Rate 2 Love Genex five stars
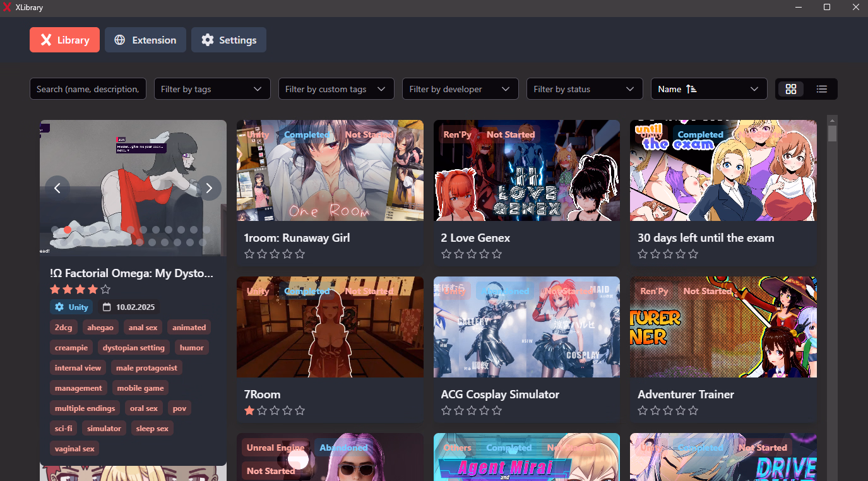 coord(497,254)
